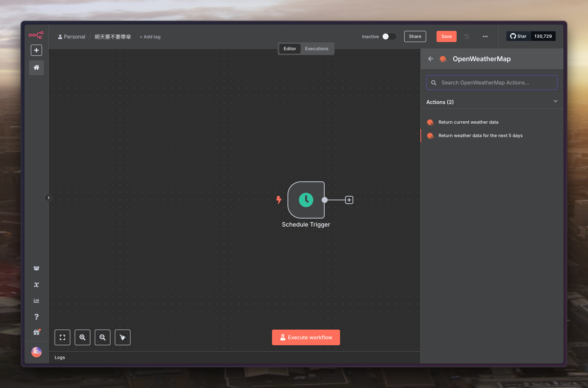Open the three-dots workflow options menu
This screenshot has height=388, width=588.
[485, 36]
